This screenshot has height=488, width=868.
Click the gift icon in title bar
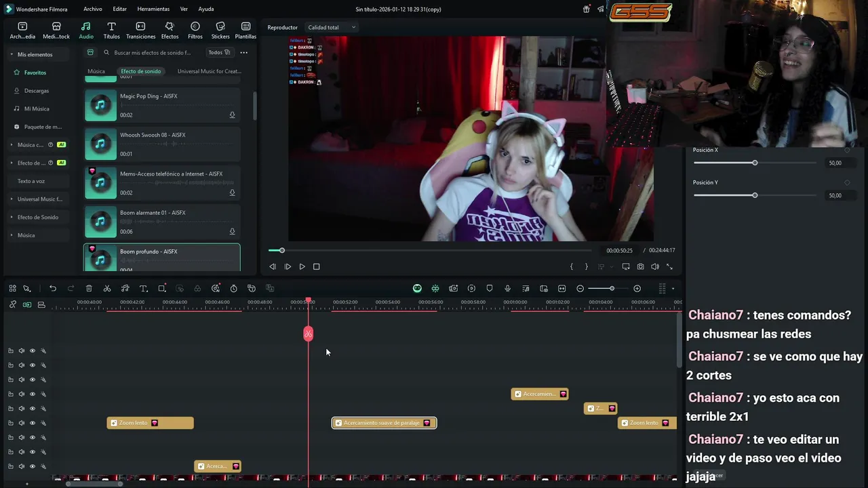(x=587, y=9)
